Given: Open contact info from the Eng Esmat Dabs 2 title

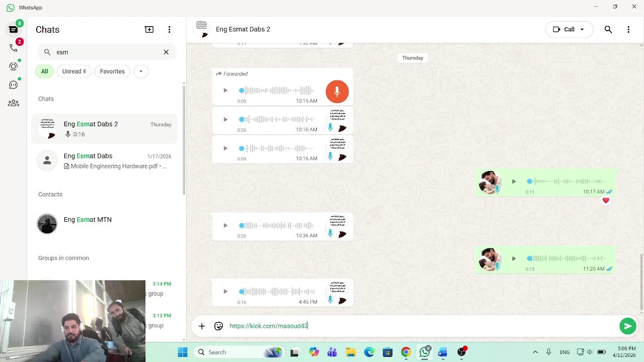Looking at the screenshot, I should pyautogui.click(x=243, y=29).
